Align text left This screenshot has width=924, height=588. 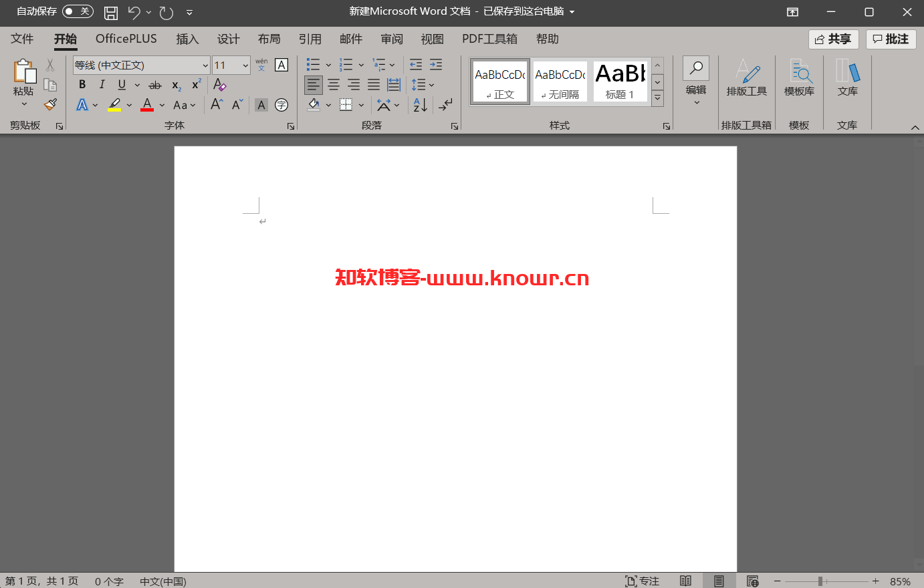coord(314,85)
